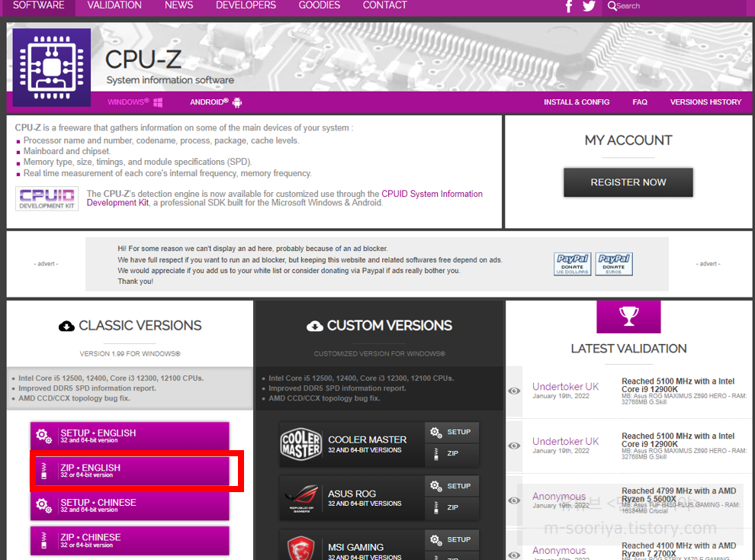Download ASUS ROG ZIP version
Viewport: 755px width, 560px height.
point(451,507)
